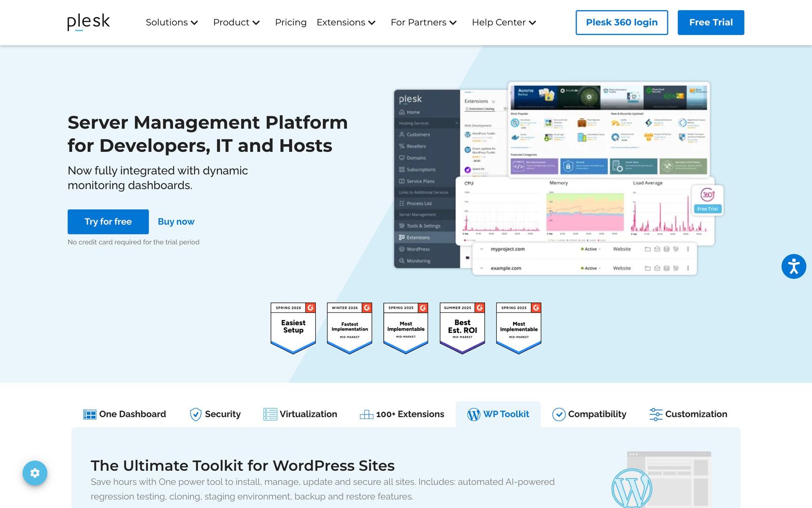Select the WP Toolkit tab
The height and width of the screenshot is (508, 812).
(x=498, y=415)
